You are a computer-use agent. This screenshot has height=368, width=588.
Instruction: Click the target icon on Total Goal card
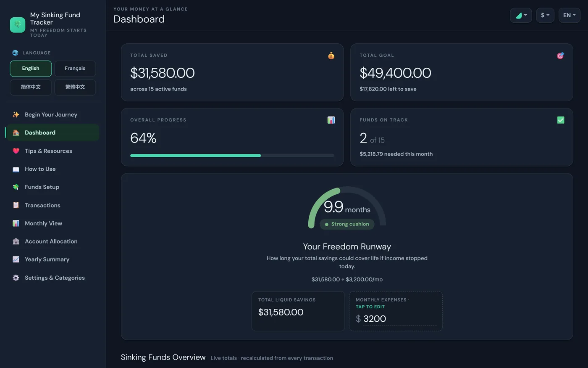pos(560,56)
